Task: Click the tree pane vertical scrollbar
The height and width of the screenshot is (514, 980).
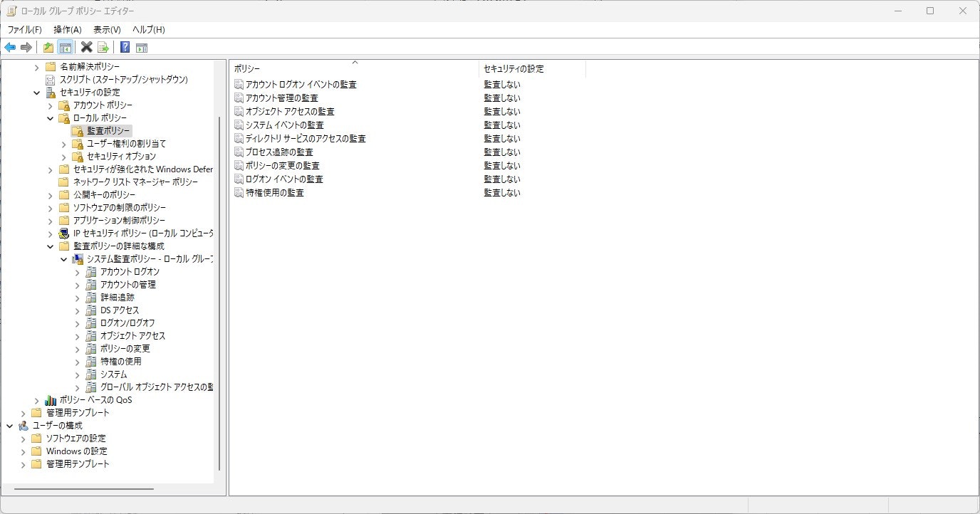Action: click(219, 293)
